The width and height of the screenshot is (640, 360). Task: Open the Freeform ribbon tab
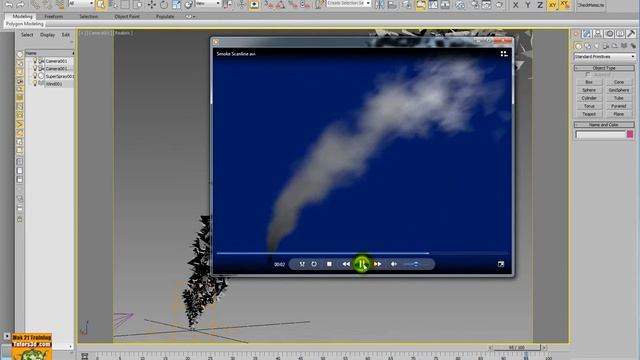(53, 16)
